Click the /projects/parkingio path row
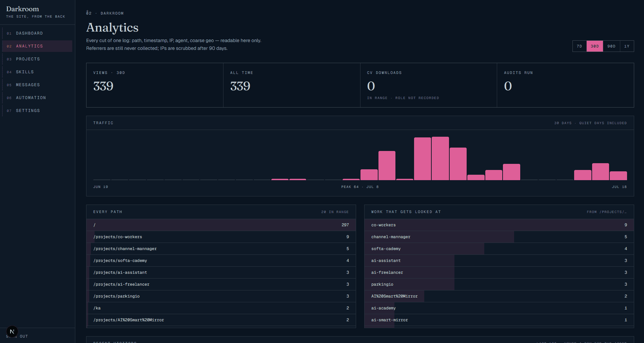This screenshot has height=343, width=644. [221, 296]
